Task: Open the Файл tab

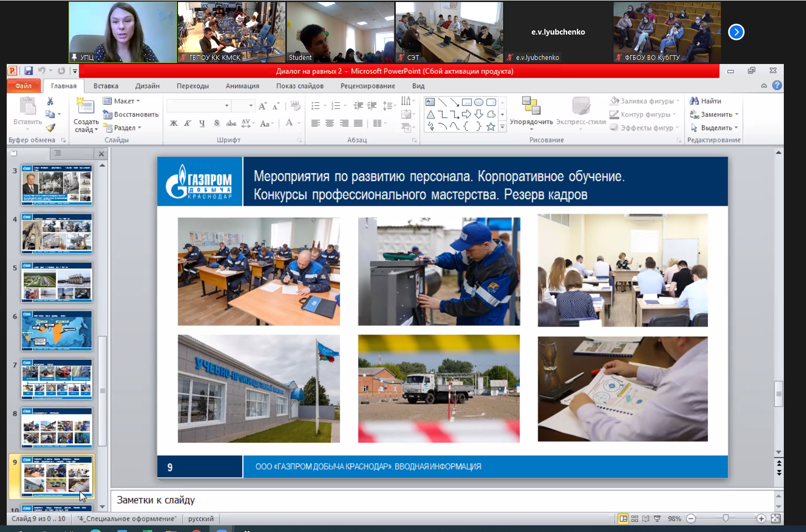Action: (x=23, y=86)
